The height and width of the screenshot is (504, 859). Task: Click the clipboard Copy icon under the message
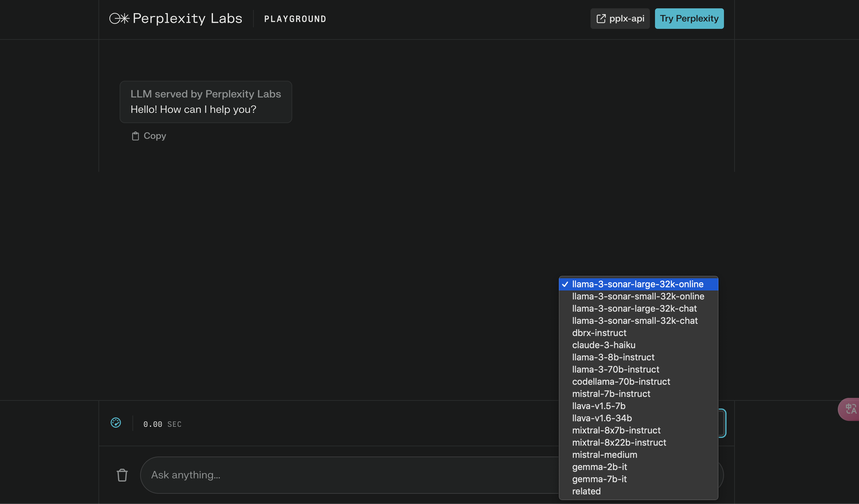point(135,136)
